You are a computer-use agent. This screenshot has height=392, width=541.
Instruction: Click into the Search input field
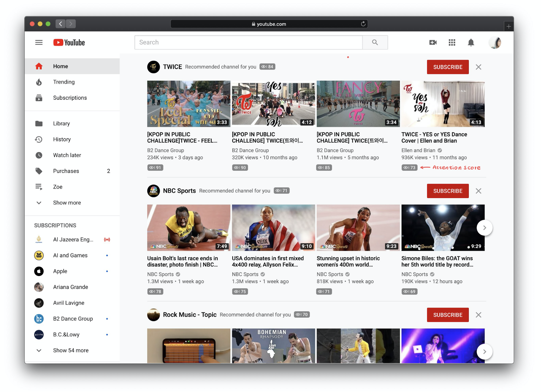248,42
